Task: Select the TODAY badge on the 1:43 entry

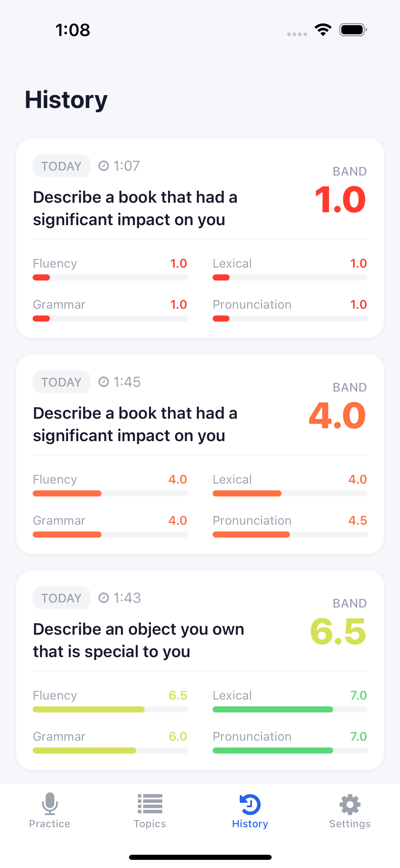Action: (x=61, y=598)
